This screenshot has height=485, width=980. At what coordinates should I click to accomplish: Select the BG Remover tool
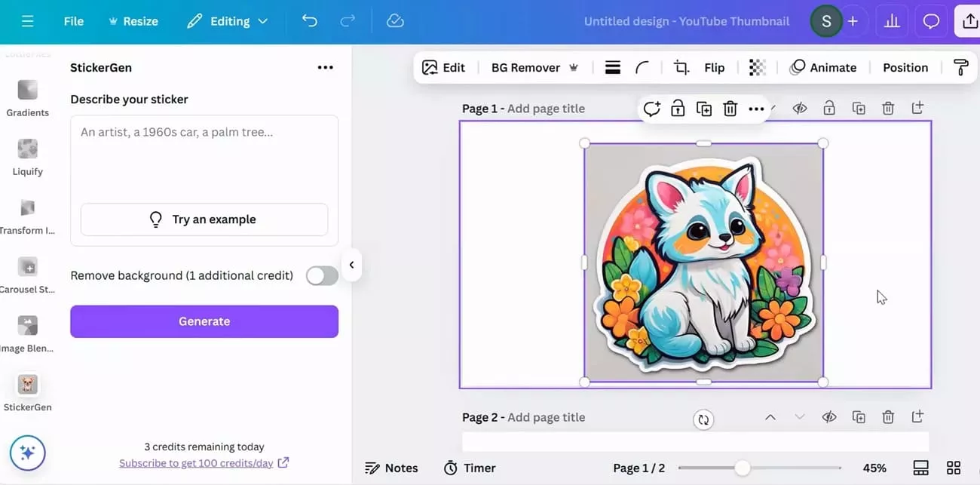pyautogui.click(x=525, y=67)
